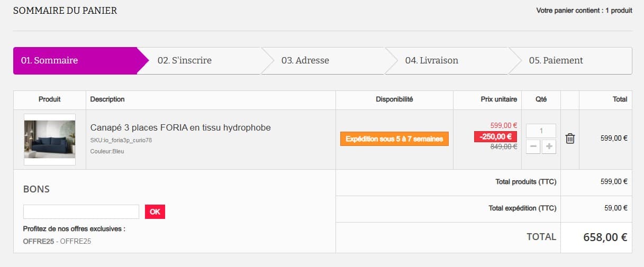Go to step 01. Sommaire
This screenshot has height=267, width=644.
click(49, 61)
